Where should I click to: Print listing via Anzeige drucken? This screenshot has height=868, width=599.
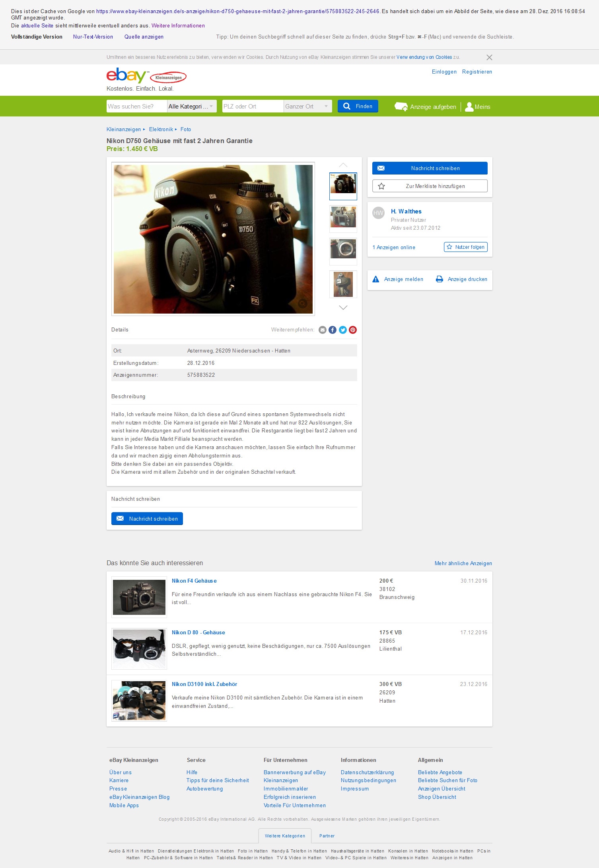461,279
